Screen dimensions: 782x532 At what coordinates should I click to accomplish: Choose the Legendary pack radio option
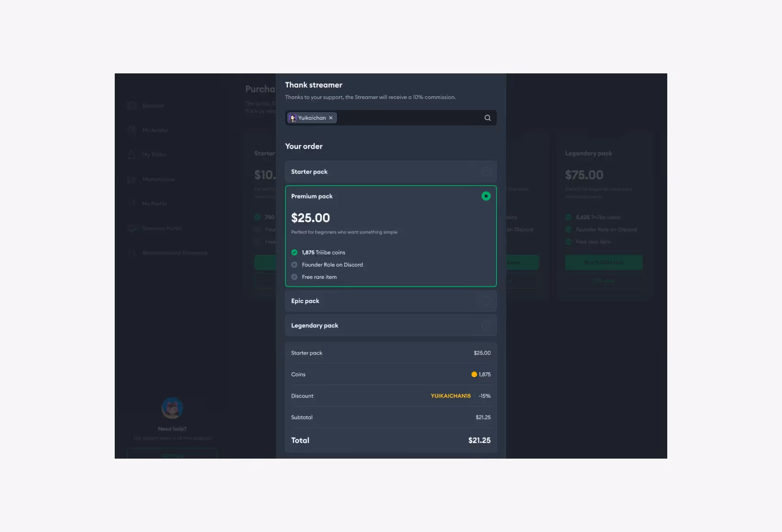486,325
